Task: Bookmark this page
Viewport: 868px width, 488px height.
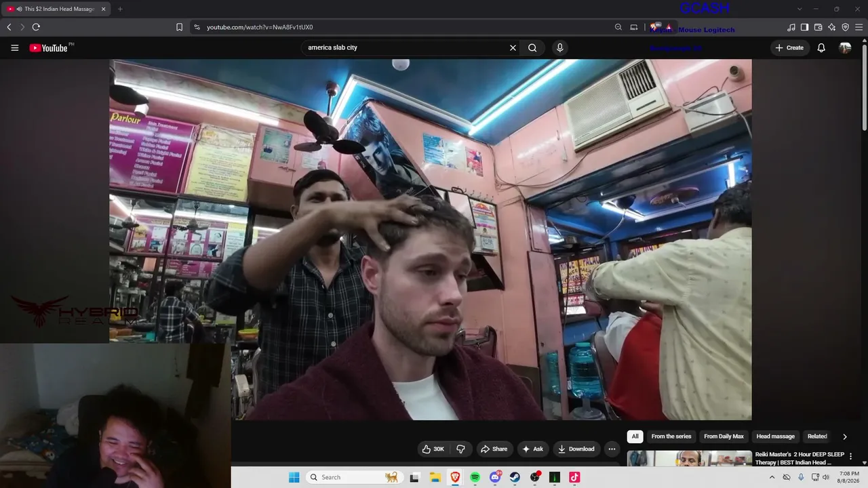Action: click(x=179, y=27)
